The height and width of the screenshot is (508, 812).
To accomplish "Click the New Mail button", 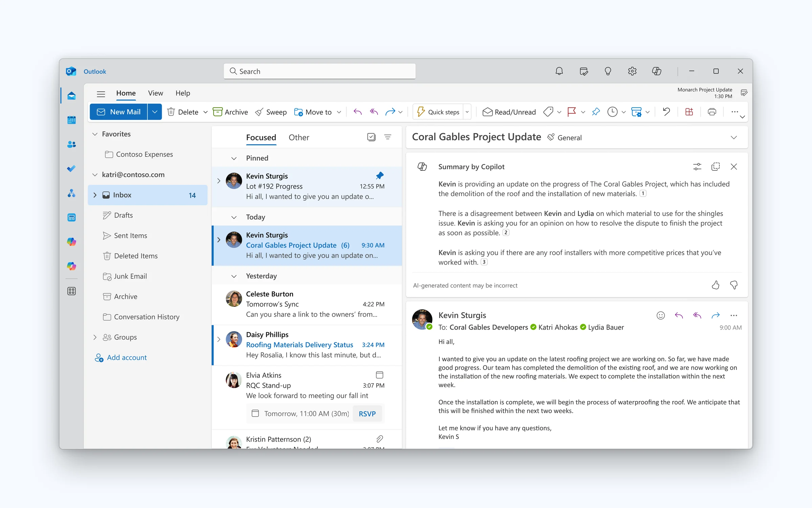I will point(118,112).
